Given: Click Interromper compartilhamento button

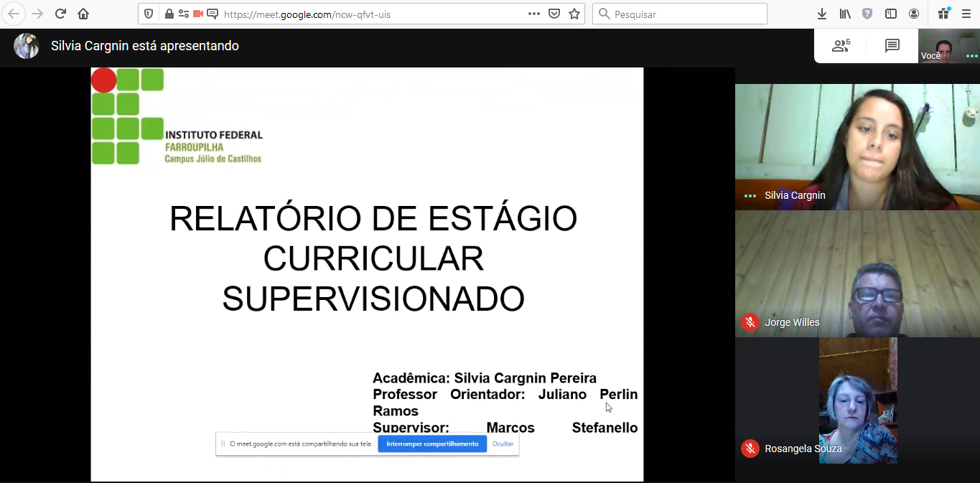Looking at the screenshot, I should click(432, 444).
